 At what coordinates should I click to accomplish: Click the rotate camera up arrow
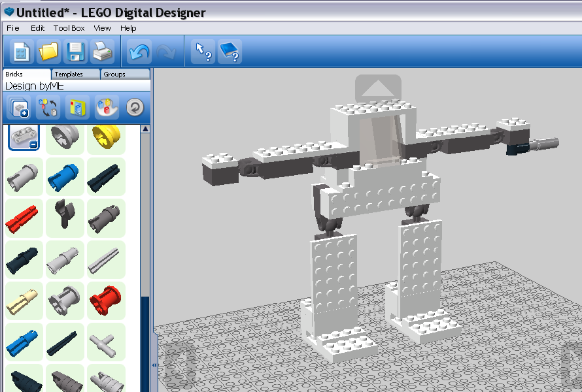(x=378, y=88)
